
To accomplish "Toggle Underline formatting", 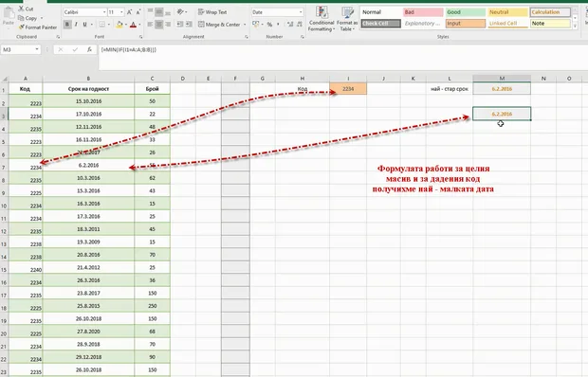I will [x=84, y=25].
